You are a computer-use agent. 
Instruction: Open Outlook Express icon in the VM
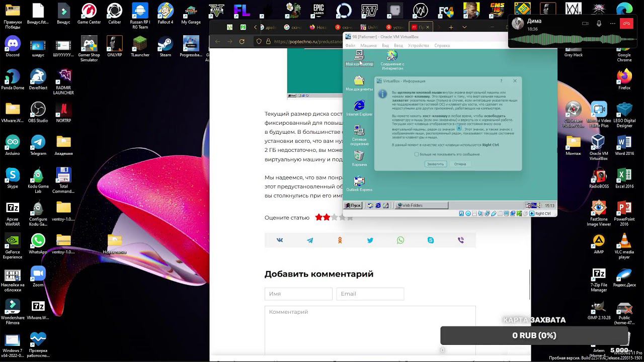(359, 184)
